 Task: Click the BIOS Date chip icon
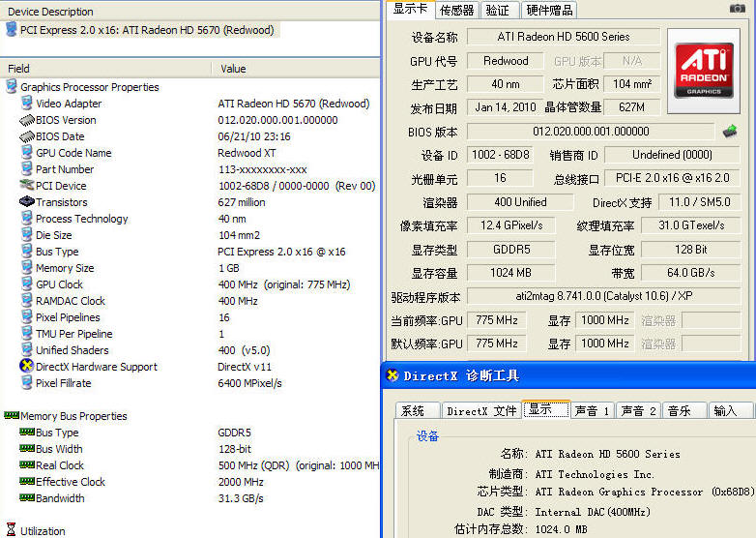pyautogui.click(x=26, y=136)
